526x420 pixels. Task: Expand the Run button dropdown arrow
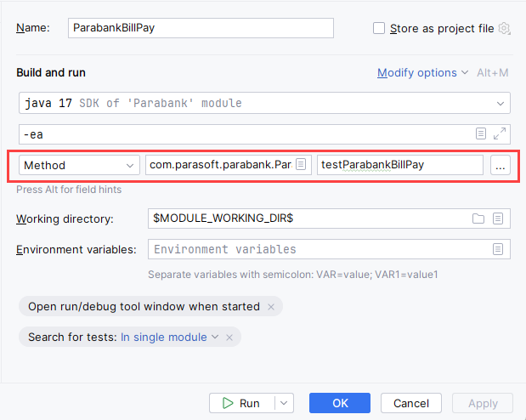click(284, 403)
